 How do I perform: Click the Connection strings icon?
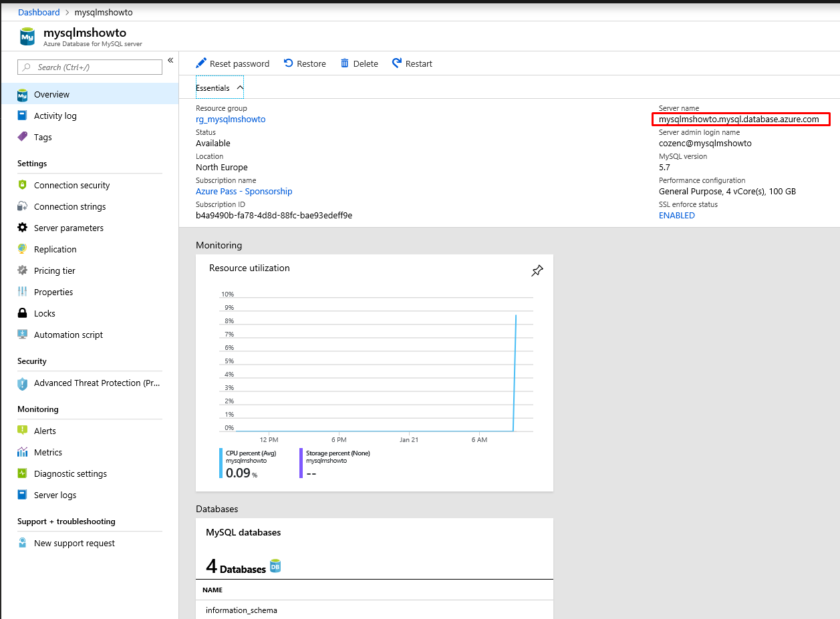coord(23,206)
